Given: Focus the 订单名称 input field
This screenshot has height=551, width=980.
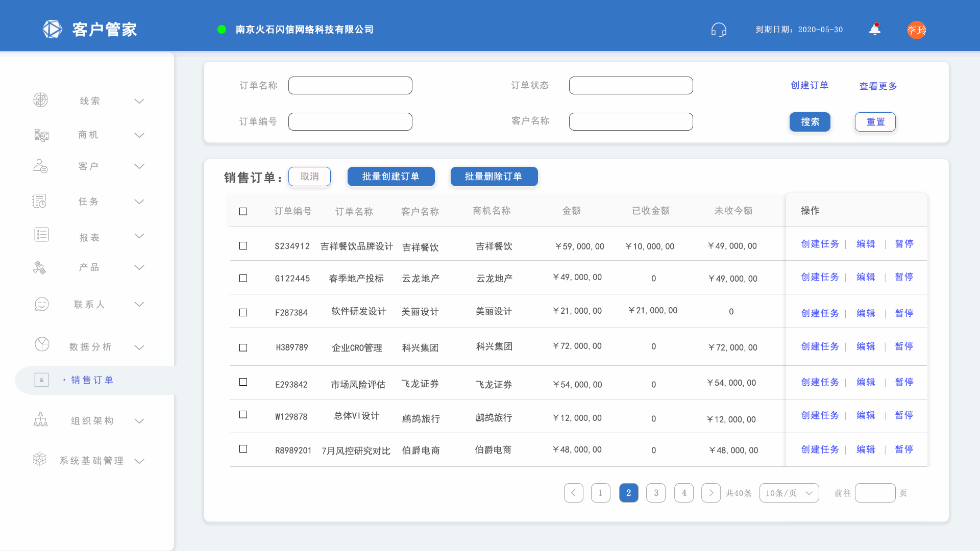Looking at the screenshot, I should click(x=350, y=85).
